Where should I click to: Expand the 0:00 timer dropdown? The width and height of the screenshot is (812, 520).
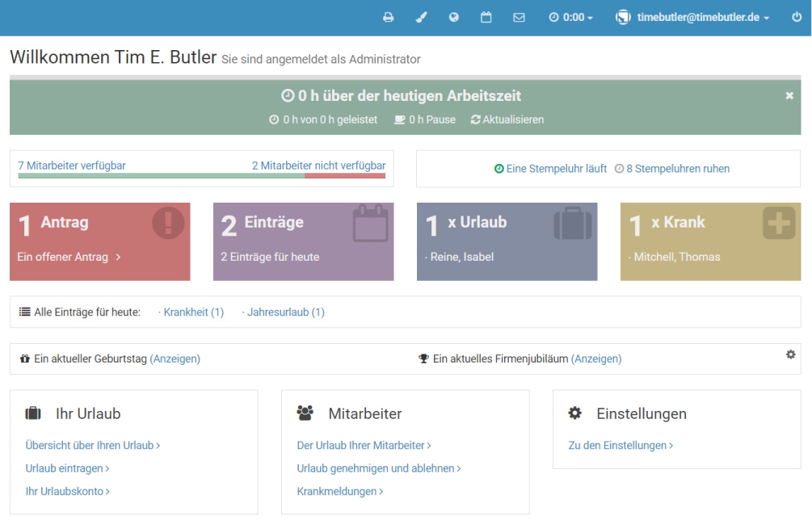570,17
